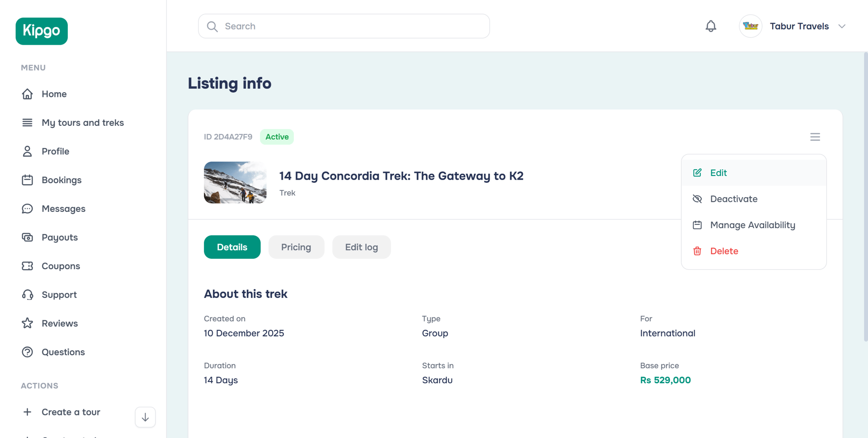Click the Kipgo logo
Screen dimensions: 868x438
click(x=42, y=31)
